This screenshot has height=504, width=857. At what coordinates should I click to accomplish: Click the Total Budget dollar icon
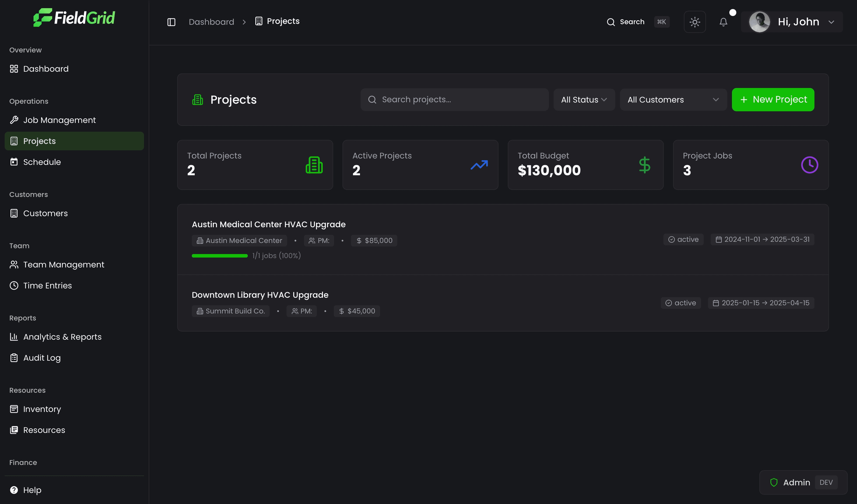click(x=645, y=165)
